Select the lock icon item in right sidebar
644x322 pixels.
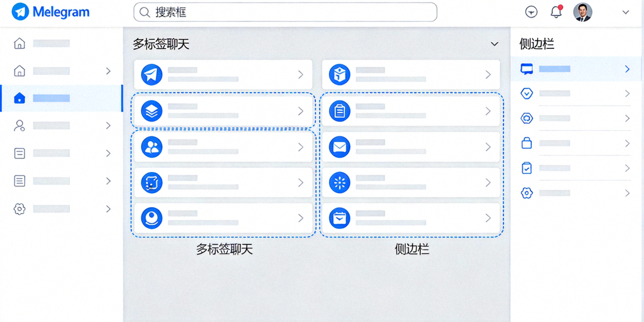(526, 143)
